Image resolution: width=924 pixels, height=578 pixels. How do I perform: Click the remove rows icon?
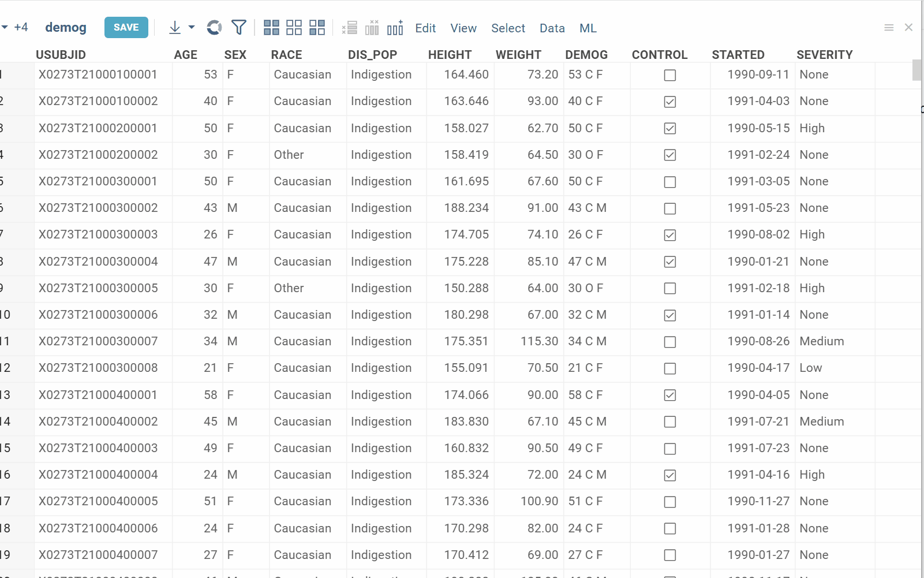tap(350, 28)
